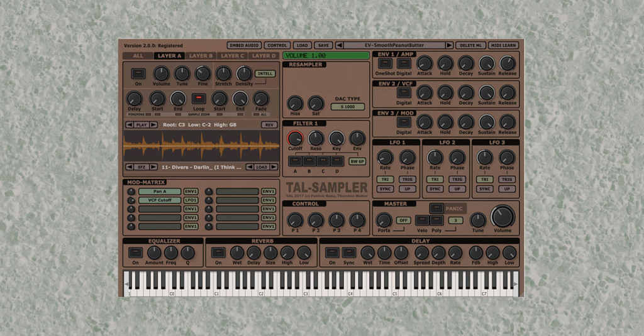Click the Filter 1 Cutoff knob
Viewport: 644px width, 336px height.
pos(295,139)
